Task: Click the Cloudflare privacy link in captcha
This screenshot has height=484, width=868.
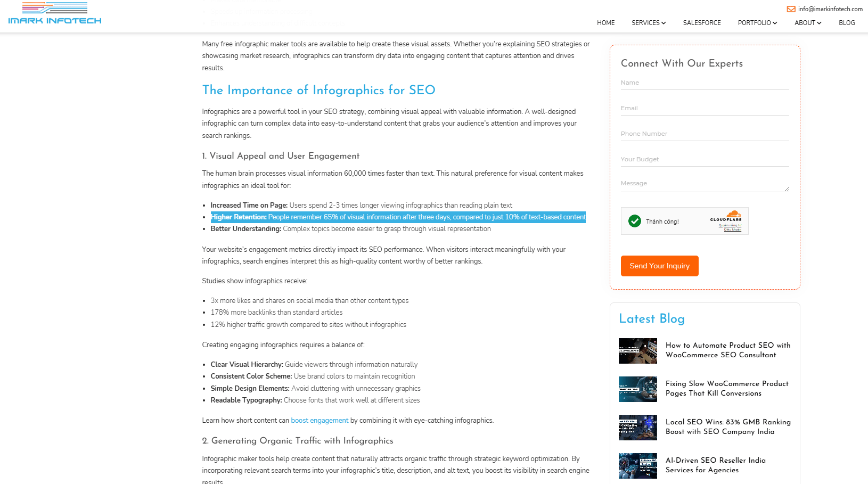Action: (x=730, y=225)
